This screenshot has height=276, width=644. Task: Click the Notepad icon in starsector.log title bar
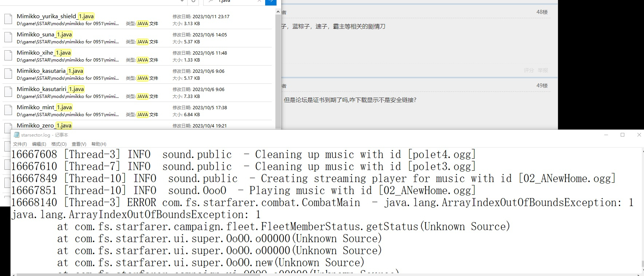(16, 135)
